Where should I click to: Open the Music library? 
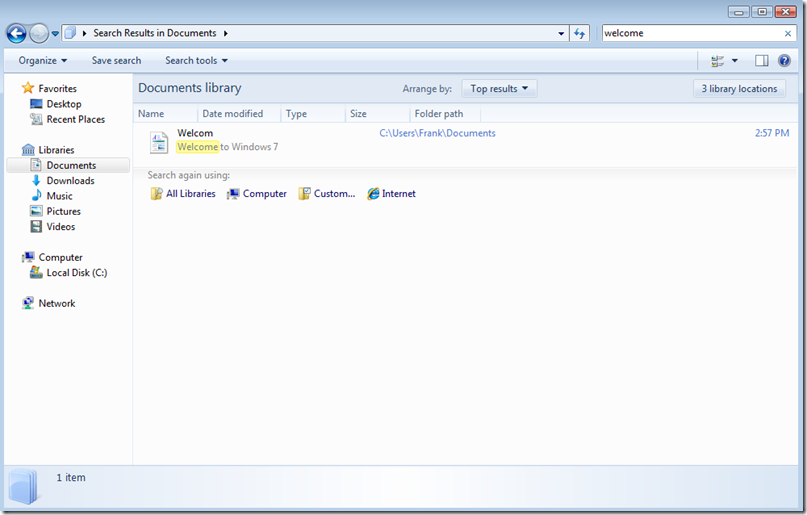point(59,196)
